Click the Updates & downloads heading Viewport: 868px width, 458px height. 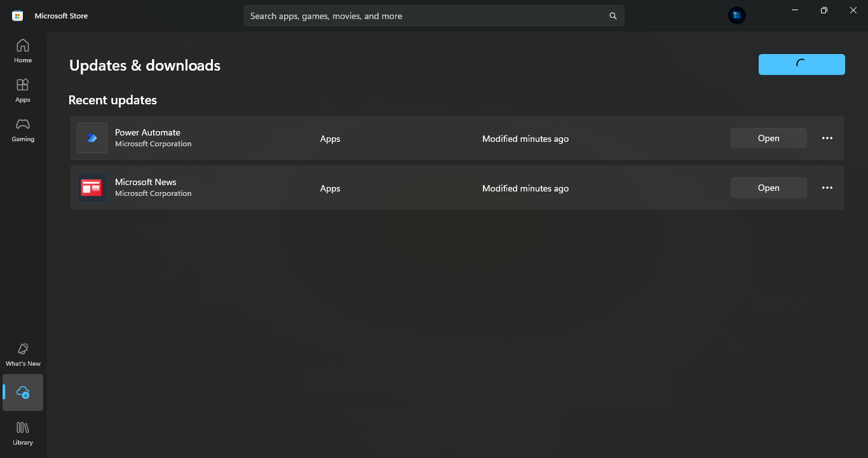[x=144, y=65]
